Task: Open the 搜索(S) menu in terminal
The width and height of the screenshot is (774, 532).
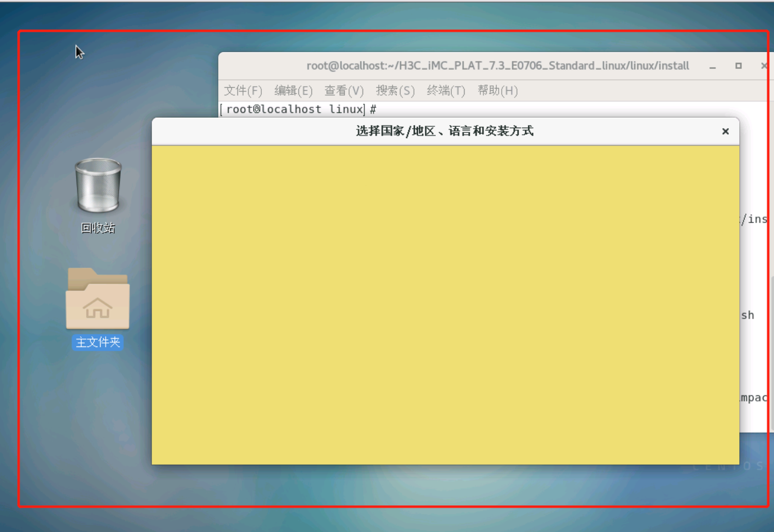Action: (x=396, y=90)
